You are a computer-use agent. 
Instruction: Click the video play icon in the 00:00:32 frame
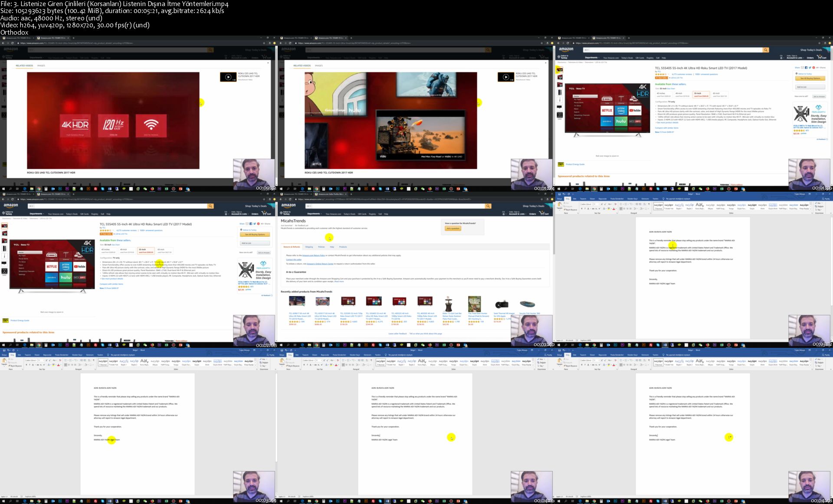pos(228,77)
